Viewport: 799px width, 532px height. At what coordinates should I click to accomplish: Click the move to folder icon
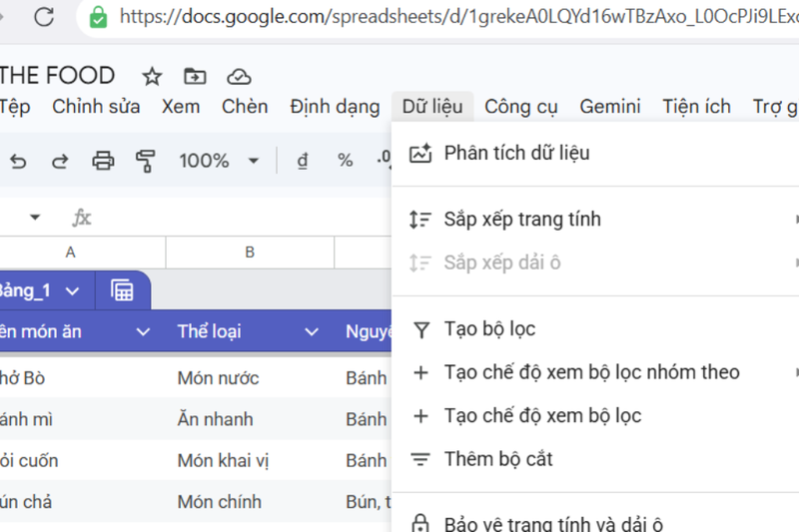coord(195,77)
